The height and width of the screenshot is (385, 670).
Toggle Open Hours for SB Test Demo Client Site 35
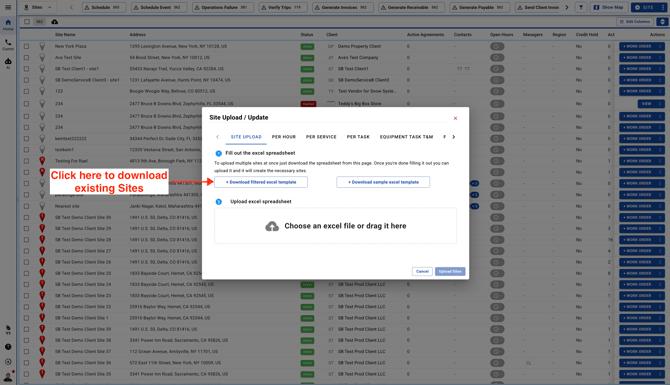(497, 374)
